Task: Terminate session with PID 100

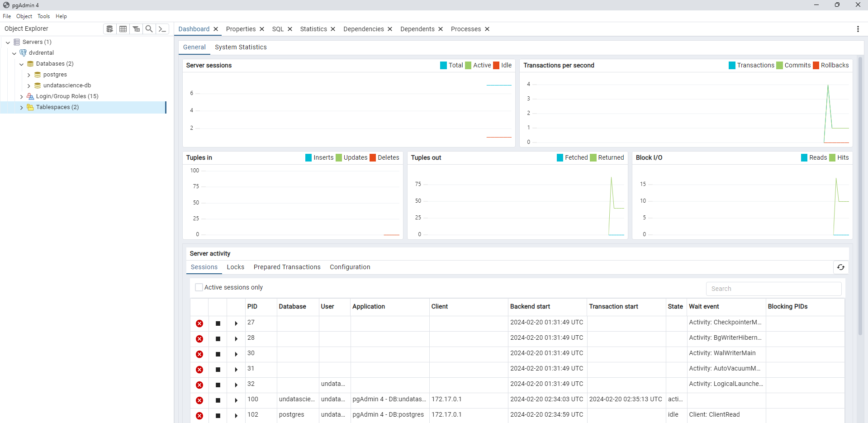Action: [x=199, y=400]
